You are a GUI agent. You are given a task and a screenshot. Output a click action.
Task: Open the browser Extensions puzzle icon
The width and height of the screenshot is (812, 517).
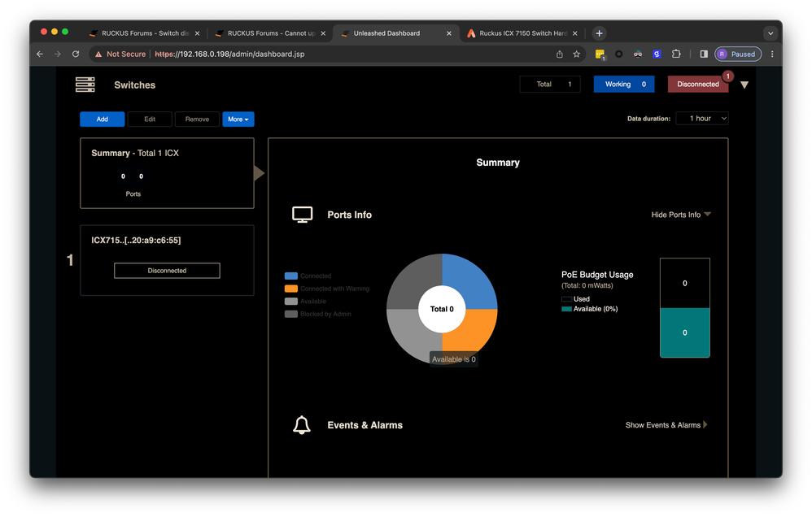pyautogui.click(x=676, y=54)
